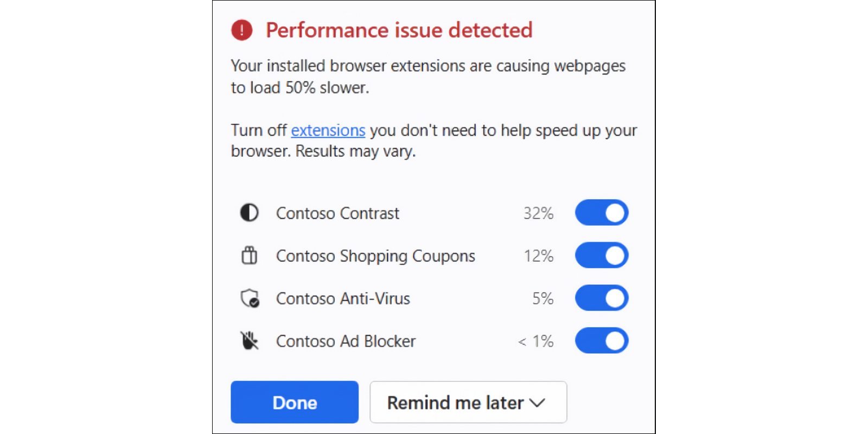Click the Contoso Shopping Coupons bag icon

[x=248, y=255]
